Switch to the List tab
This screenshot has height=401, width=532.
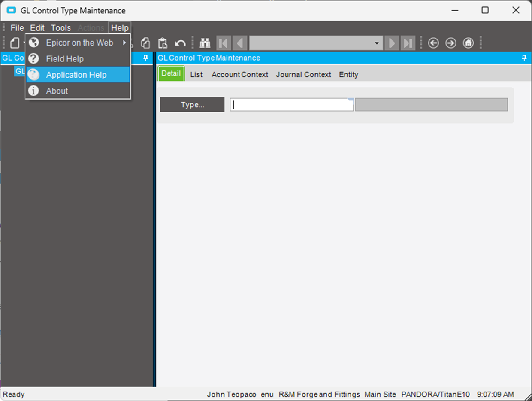click(x=196, y=75)
